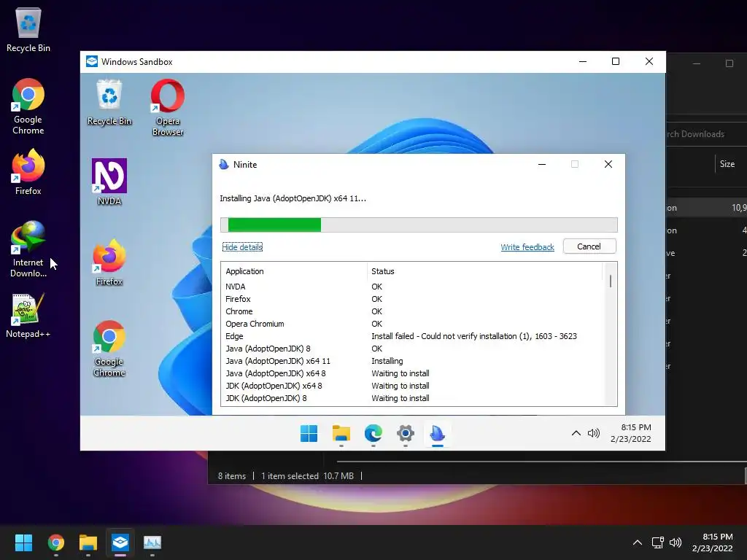Select JDK (AdoptOpenJDK) x64 8 row
The height and width of the screenshot is (560, 747).
413,386
